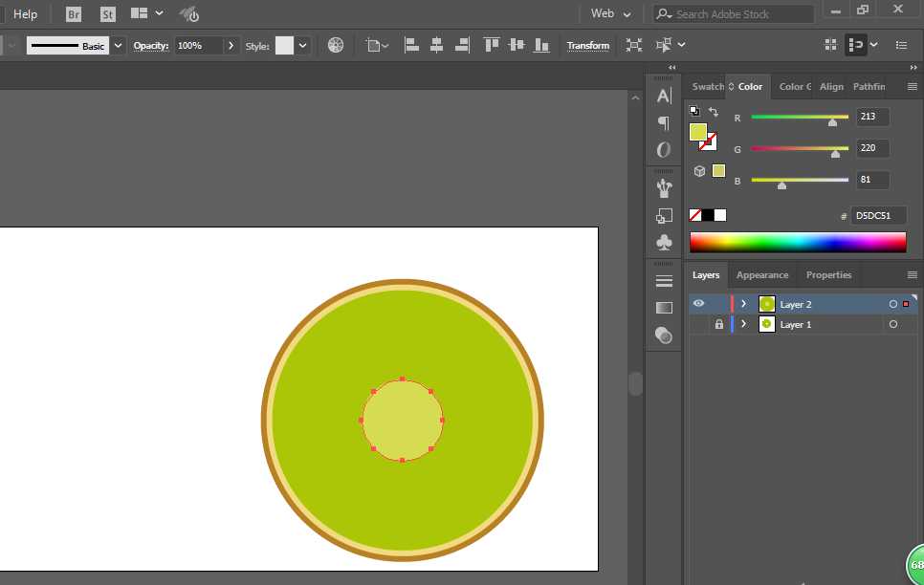Click the target circle for Layer 1
Screen dimensions: 924x585
(x=893, y=325)
